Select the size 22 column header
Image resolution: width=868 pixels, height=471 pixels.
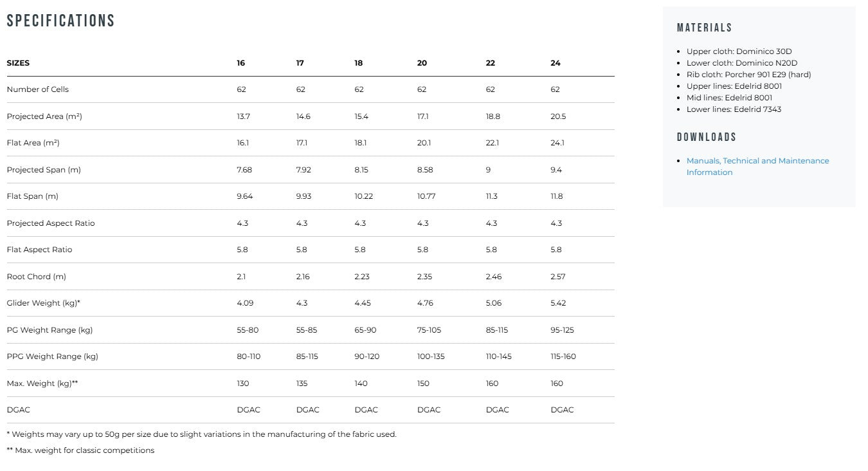pyautogui.click(x=491, y=63)
